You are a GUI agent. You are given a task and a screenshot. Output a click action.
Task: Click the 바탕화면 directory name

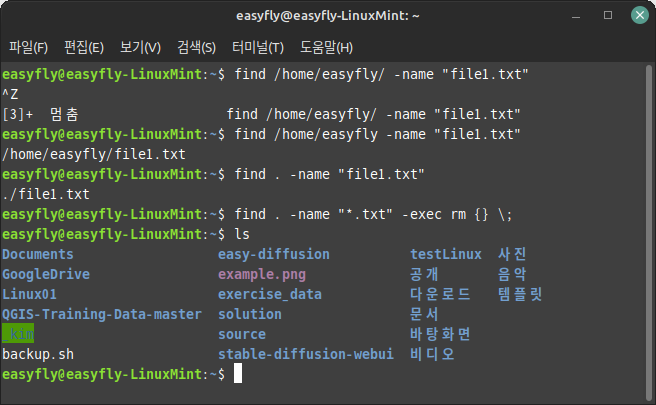tap(440, 334)
